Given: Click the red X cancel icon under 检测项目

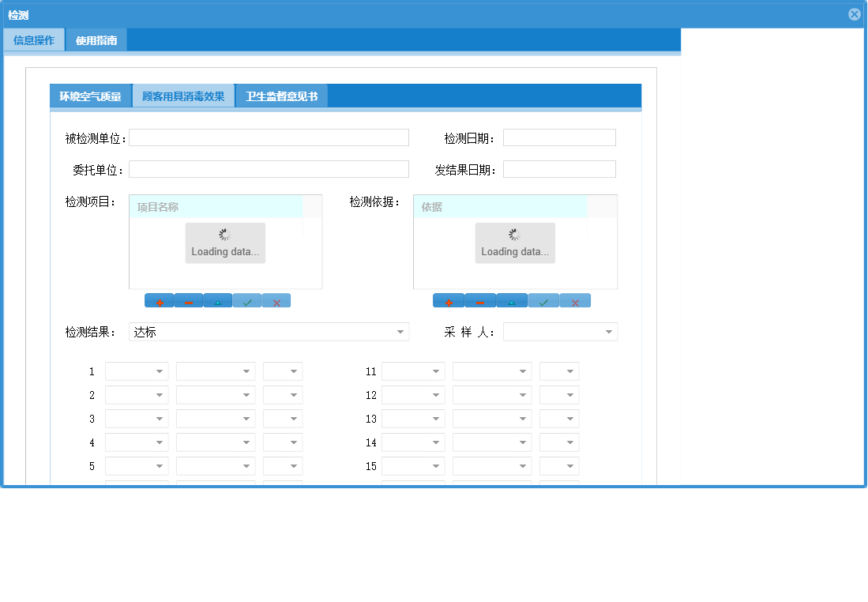Looking at the screenshot, I should [276, 300].
